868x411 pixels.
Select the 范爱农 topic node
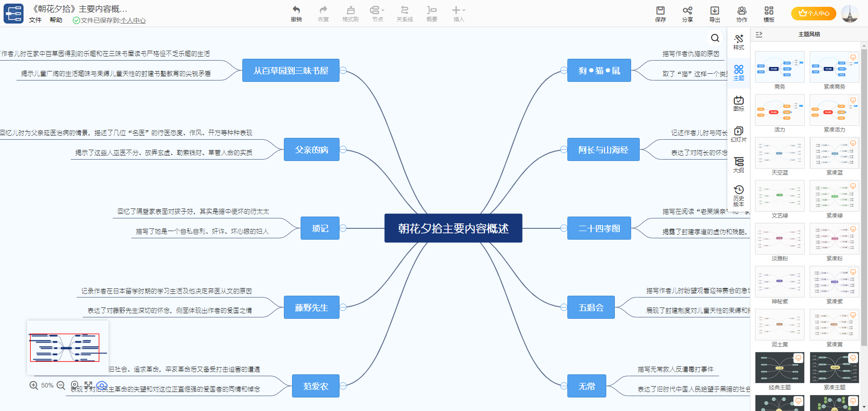click(x=316, y=386)
